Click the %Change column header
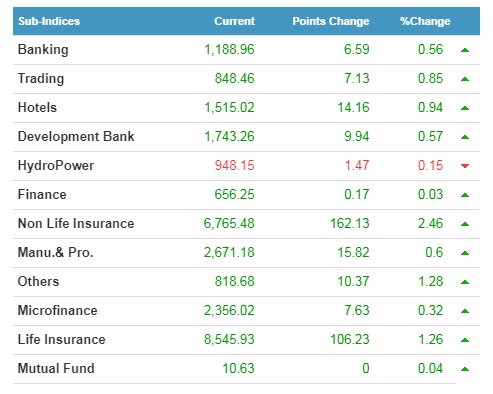 pyautogui.click(x=425, y=21)
